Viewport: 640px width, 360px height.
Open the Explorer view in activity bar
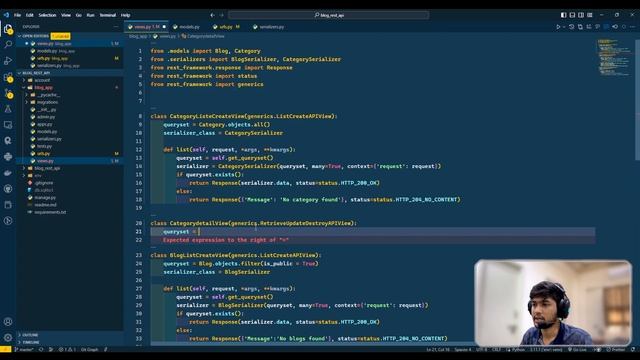point(8,29)
